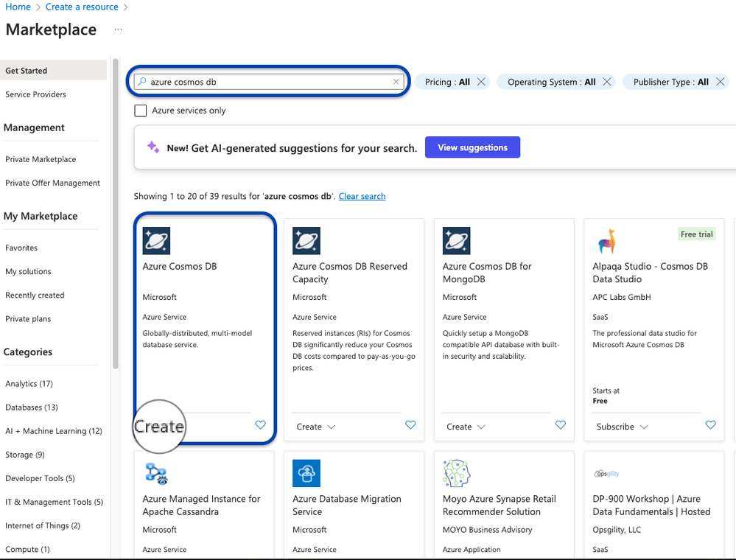Click the Azure Cosmos DB planet icon
This screenshot has height=560, width=736.
point(156,241)
